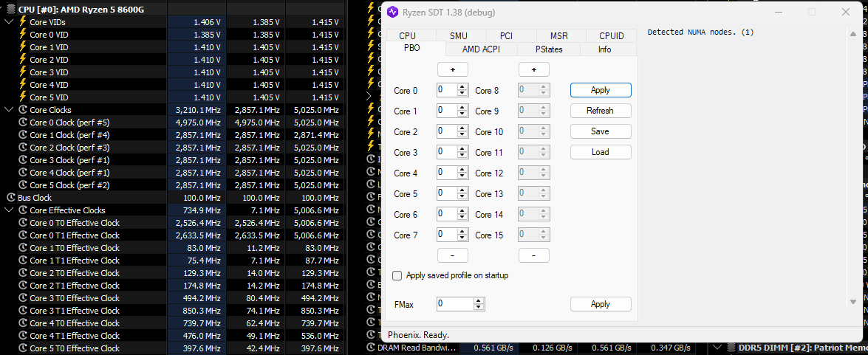Image resolution: width=868 pixels, height=355 pixels.
Task: Load a saved PBO profile
Action: (601, 152)
